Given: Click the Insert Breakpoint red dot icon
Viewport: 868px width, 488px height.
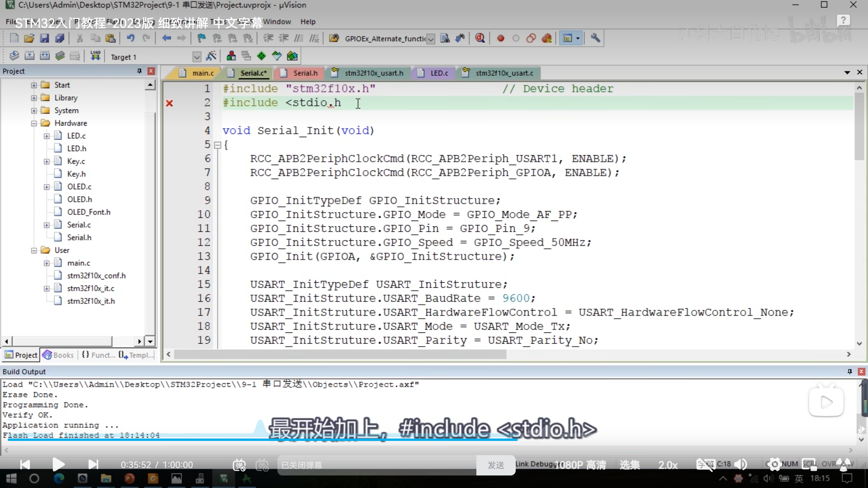Looking at the screenshot, I should click(x=500, y=38).
